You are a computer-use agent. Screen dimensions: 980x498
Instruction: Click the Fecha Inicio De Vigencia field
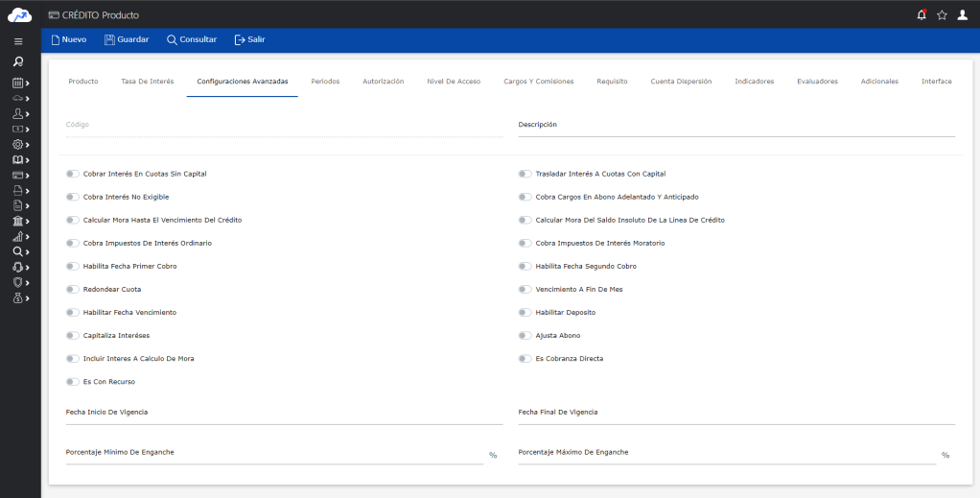point(284,413)
